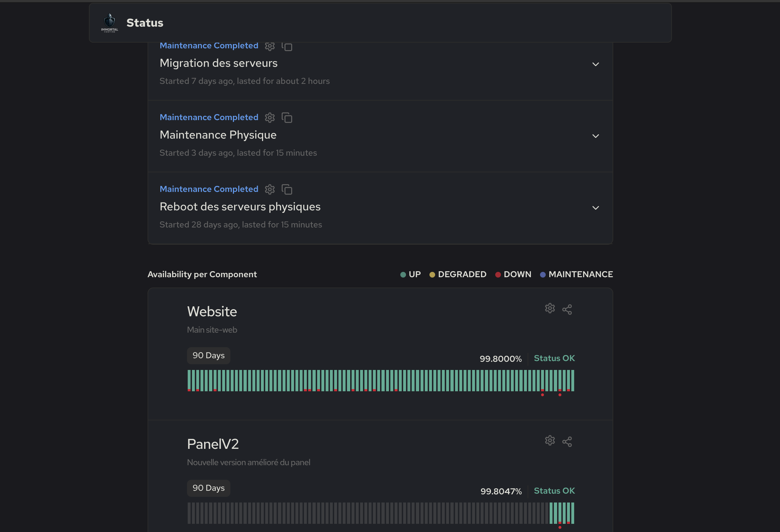
Task: Expand the Maintenance Physique details
Action: pos(596,136)
